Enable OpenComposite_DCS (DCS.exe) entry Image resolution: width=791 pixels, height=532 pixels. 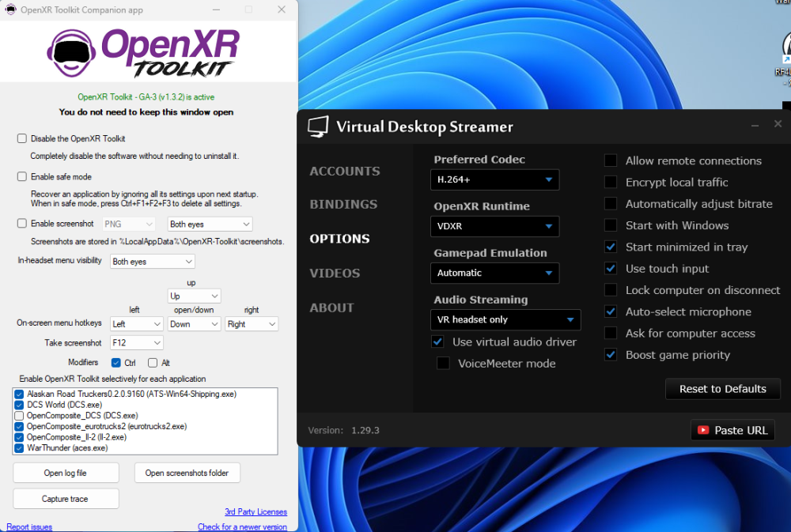point(19,416)
